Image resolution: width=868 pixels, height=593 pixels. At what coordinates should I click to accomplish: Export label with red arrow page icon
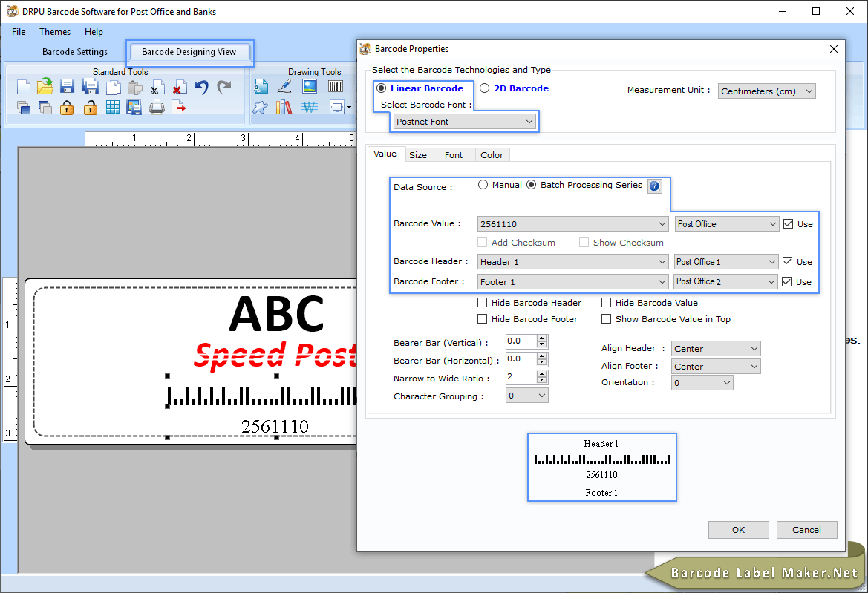coord(179,108)
